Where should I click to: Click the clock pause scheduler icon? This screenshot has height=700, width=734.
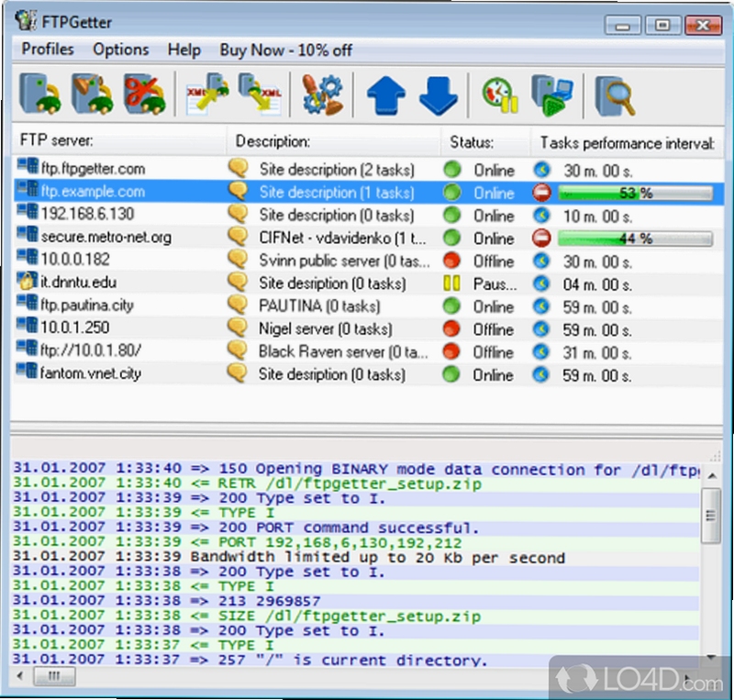coord(501,95)
